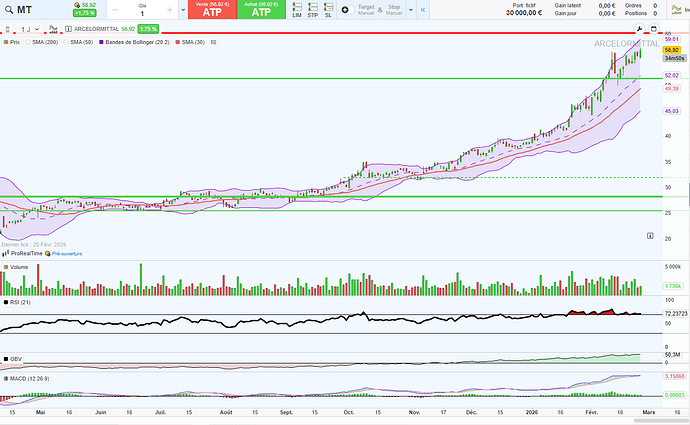This screenshot has height=425, width=690.
Task: Increase quantity with the plus stepper
Action: 169,10
